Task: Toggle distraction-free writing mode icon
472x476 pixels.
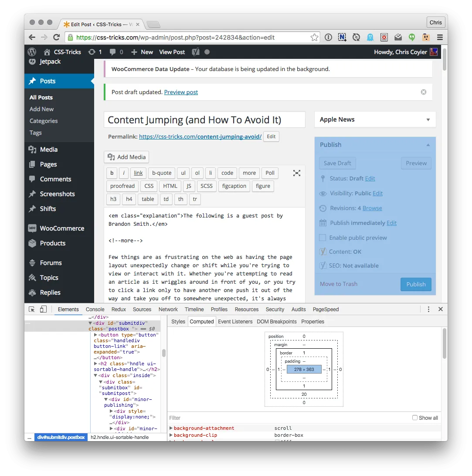Action: 296,173
